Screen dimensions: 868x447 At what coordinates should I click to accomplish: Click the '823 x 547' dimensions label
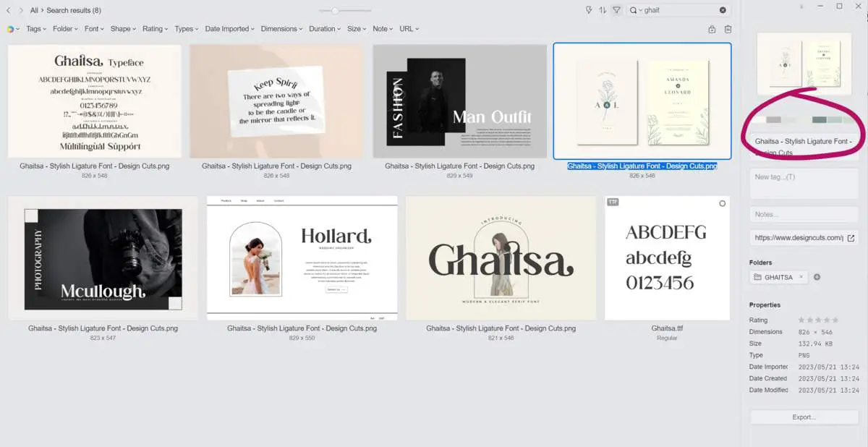[x=103, y=338]
